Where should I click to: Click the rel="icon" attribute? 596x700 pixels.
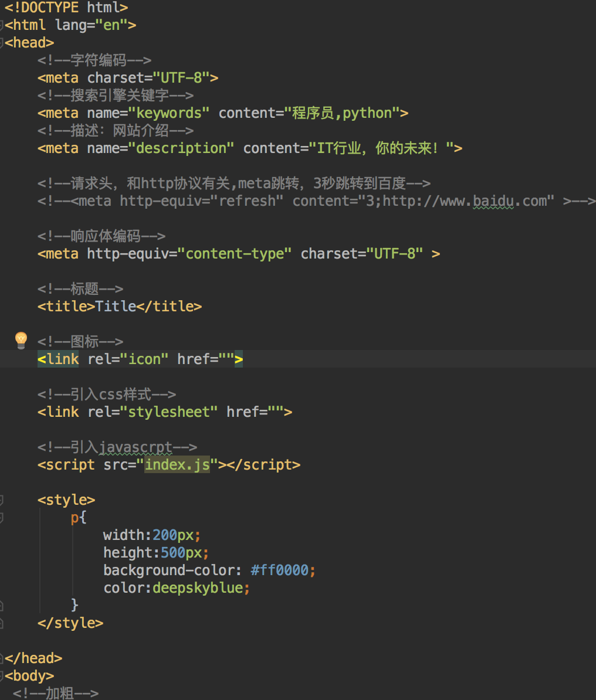pyautogui.click(x=128, y=359)
